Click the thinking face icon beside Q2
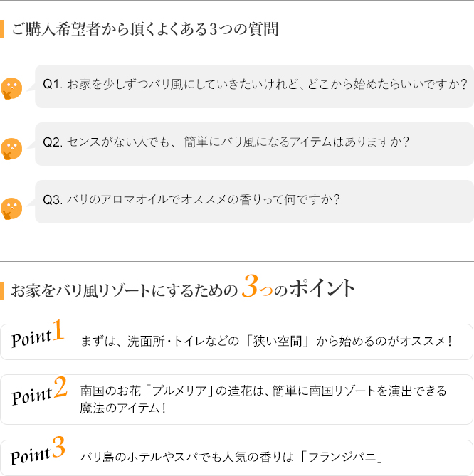Image resolution: width=474 pixels, height=476 pixels. (x=11, y=149)
